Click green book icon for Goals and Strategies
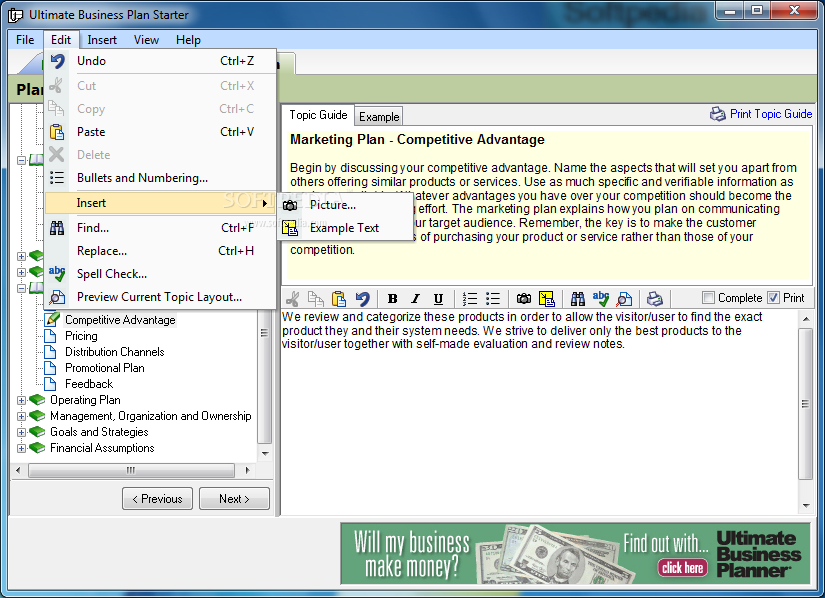The height and width of the screenshot is (598, 825). pyautogui.click(x=37, y=432)
